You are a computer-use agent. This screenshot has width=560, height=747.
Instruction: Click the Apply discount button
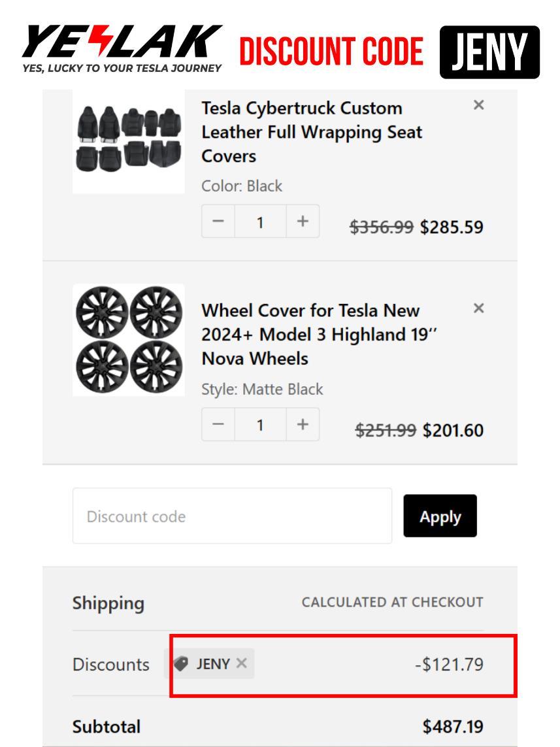click(440, 516)
